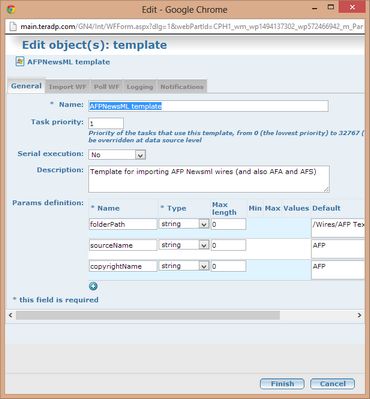Image resolution: width=370 pixels, height=399 pixels.
Task: Click the Chrome logo in title bar
Action: (11, 9)
